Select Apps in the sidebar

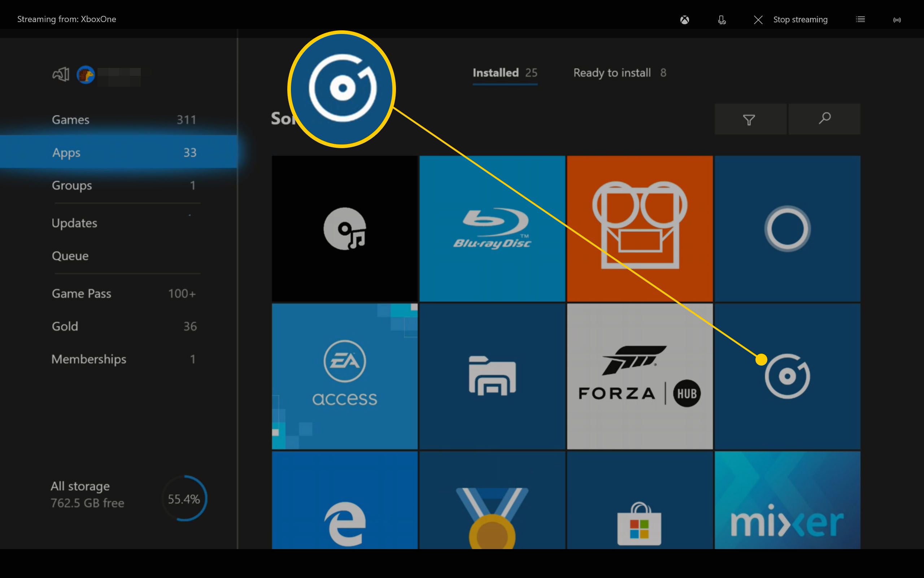click(x=119, y=152)
